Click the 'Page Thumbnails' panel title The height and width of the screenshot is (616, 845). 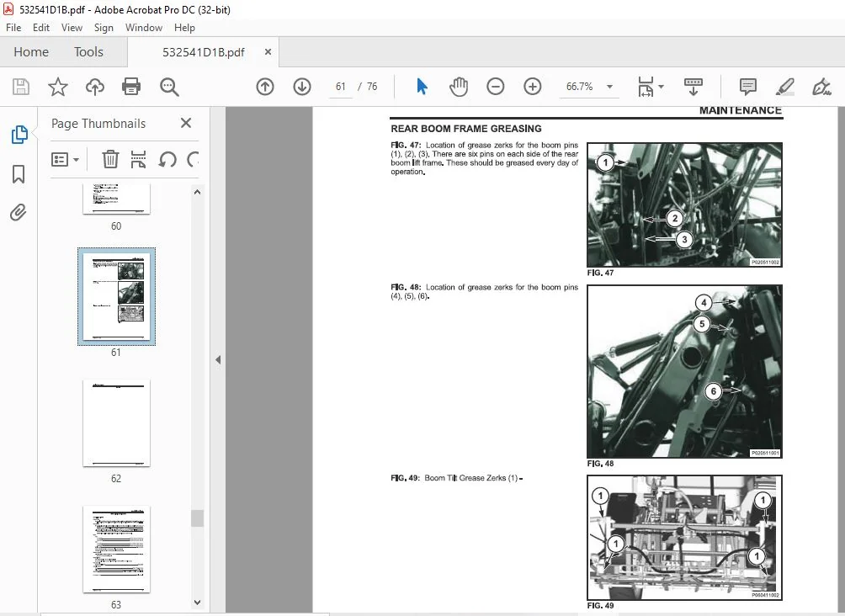(x=98, y=124)
